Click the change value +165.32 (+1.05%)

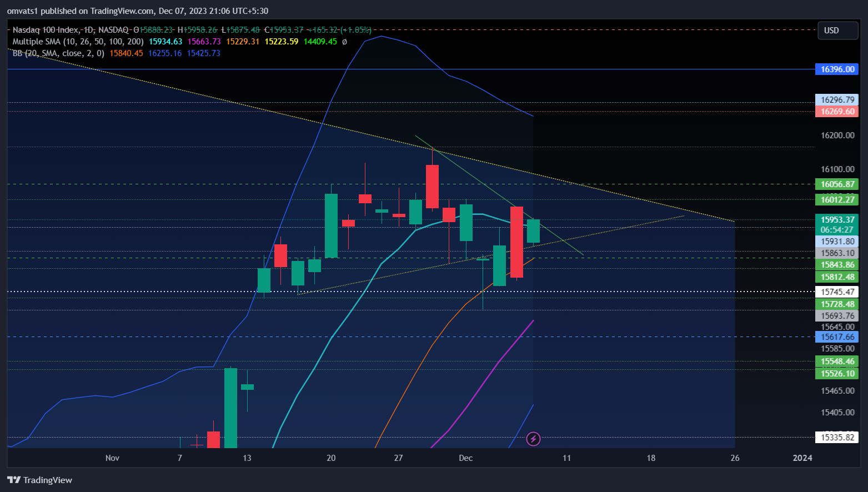point(340,30)
